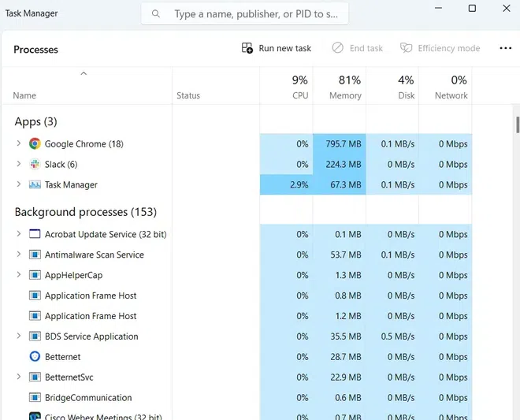Expand the BetternetSvc row
Screen dimensions: 520x420
pos(19,377)
